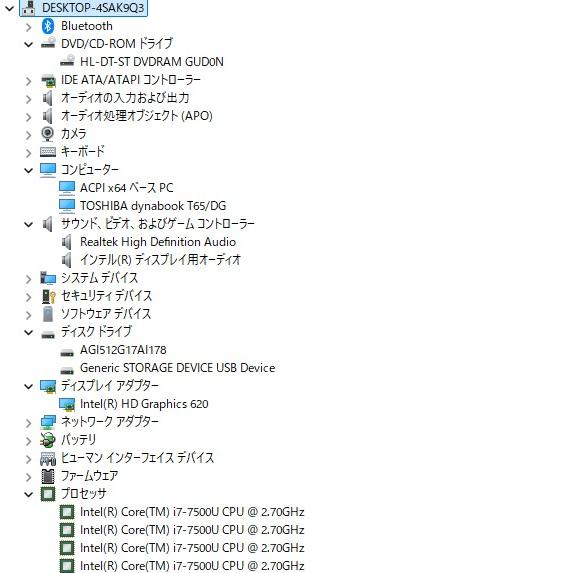Image resolution: width=573 pixels, height=573 pixels.
Task: Click adapter icon for Intel(R) HD Graphics 620
Action: click(67, 404)
